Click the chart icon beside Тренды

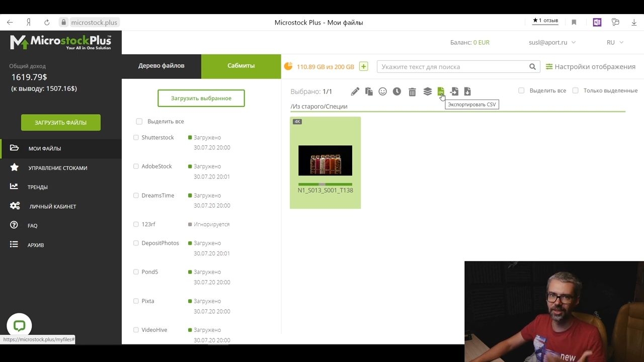pyautogui.click(x=14, y=187)
